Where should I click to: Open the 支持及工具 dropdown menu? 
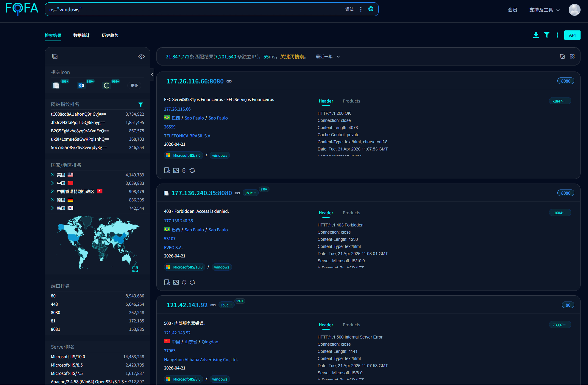coord(544,10)
